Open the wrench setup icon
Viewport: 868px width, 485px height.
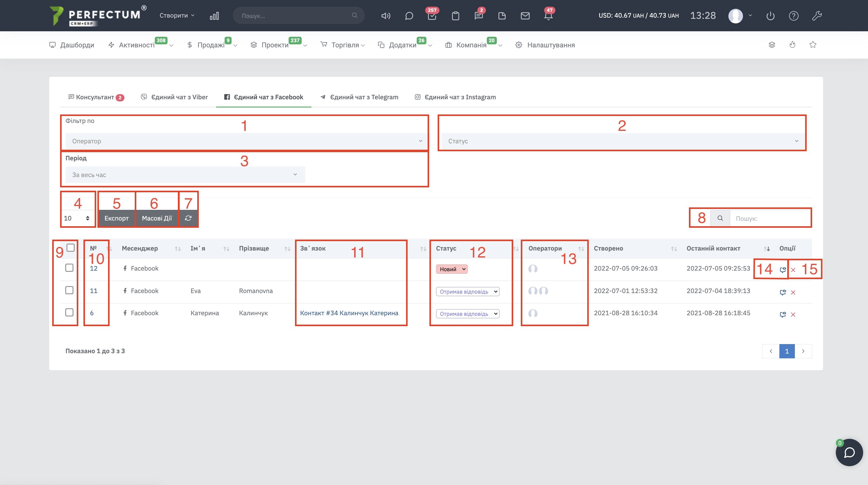pyautogui.click(x=817, y=16)
